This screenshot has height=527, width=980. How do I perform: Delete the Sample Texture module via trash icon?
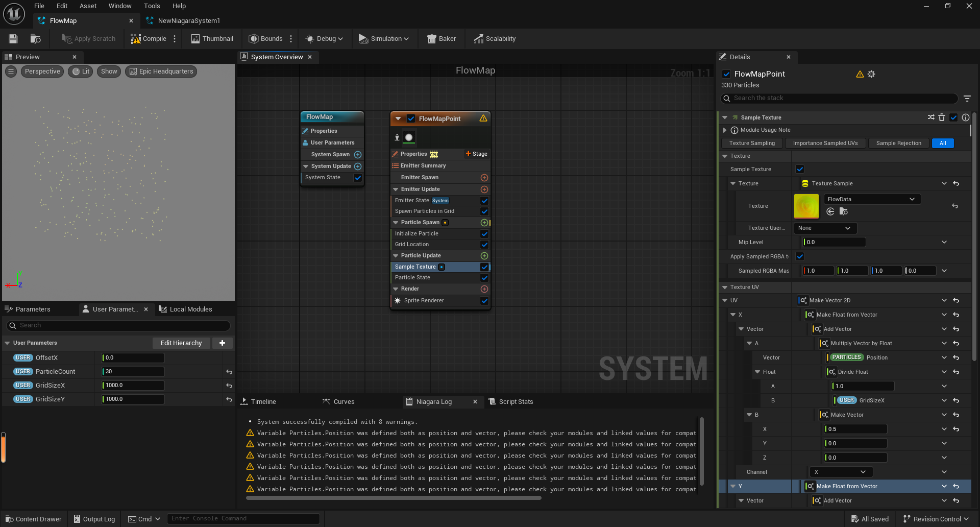pyautogui.click(x=942, y=117)
